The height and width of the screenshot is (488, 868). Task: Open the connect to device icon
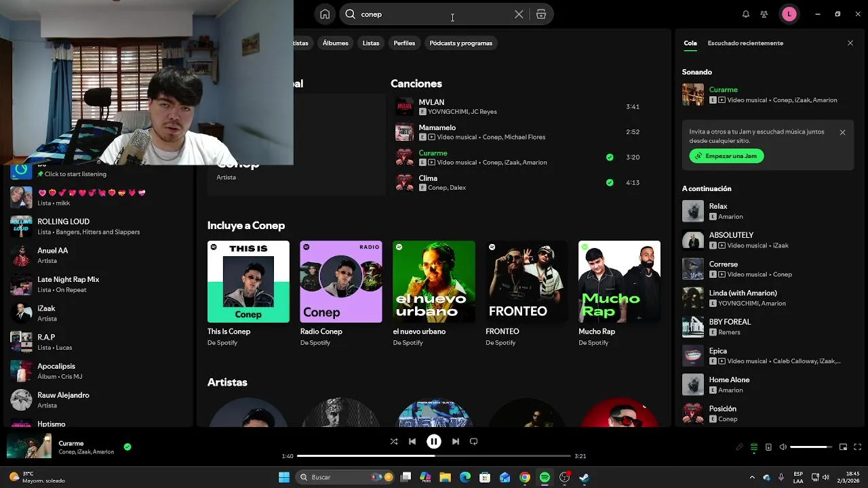[768, 447]
